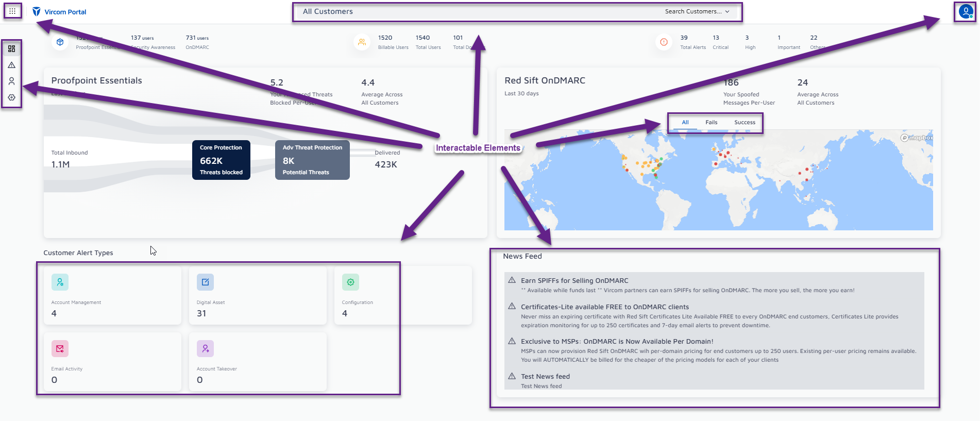Click the Vircom Portal logo
The height and width of the screenshot is (421, 980).
pos(59,11)
